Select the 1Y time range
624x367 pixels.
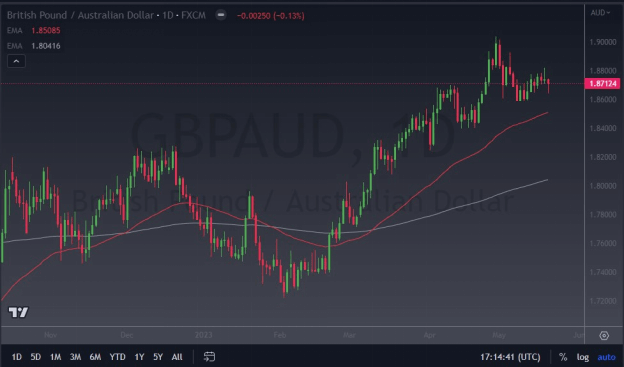(x=139, y=357)
